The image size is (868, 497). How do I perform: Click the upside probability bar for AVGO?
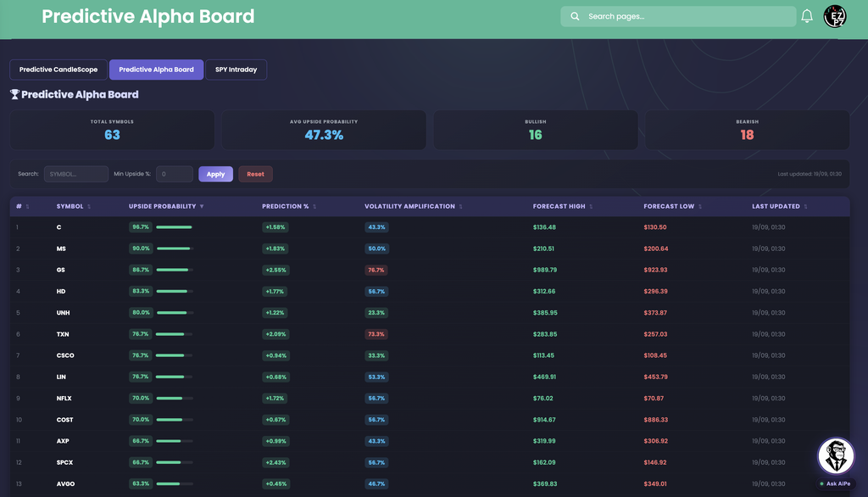(175, 483)
